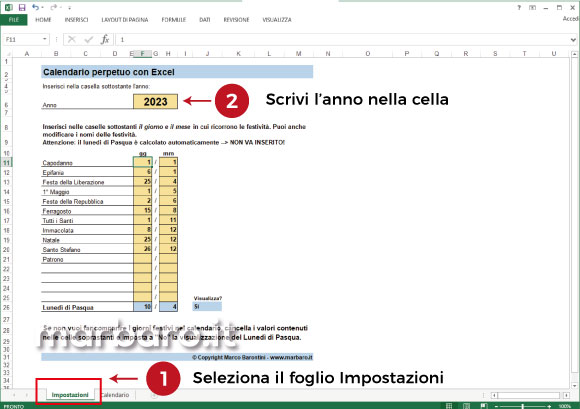Click the Undo arrow icon
The height and width of the screenshot is (409, 580).
point(35,7)
